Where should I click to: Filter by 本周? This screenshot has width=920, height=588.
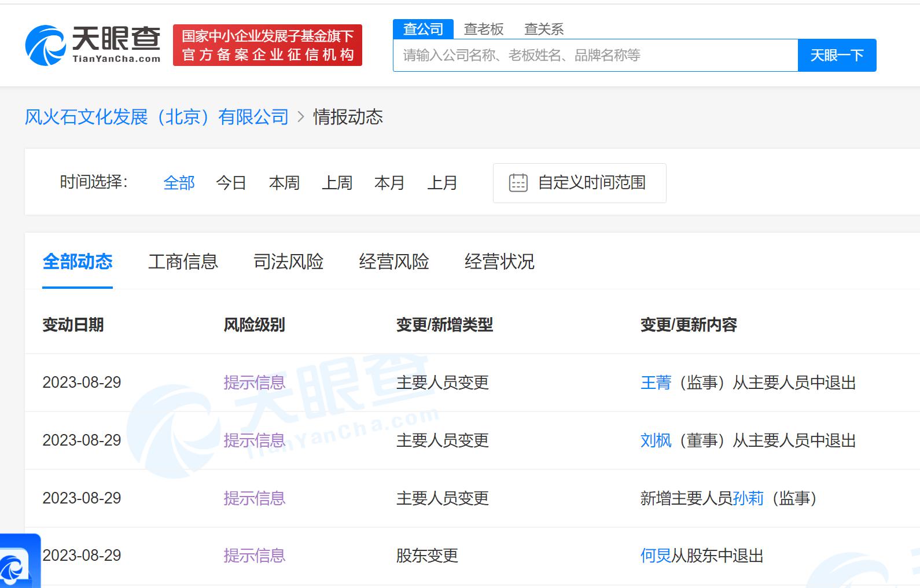[x=284, y=183]
